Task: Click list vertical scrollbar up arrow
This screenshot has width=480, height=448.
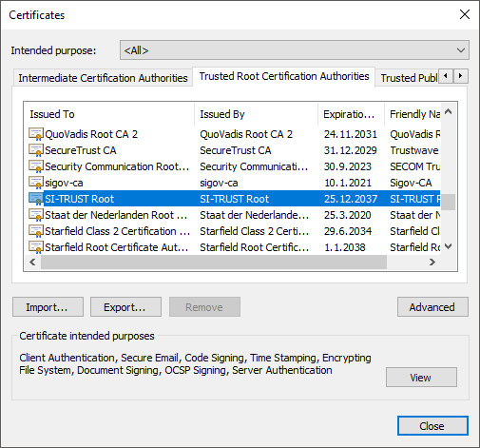Action: coord(449,111)
